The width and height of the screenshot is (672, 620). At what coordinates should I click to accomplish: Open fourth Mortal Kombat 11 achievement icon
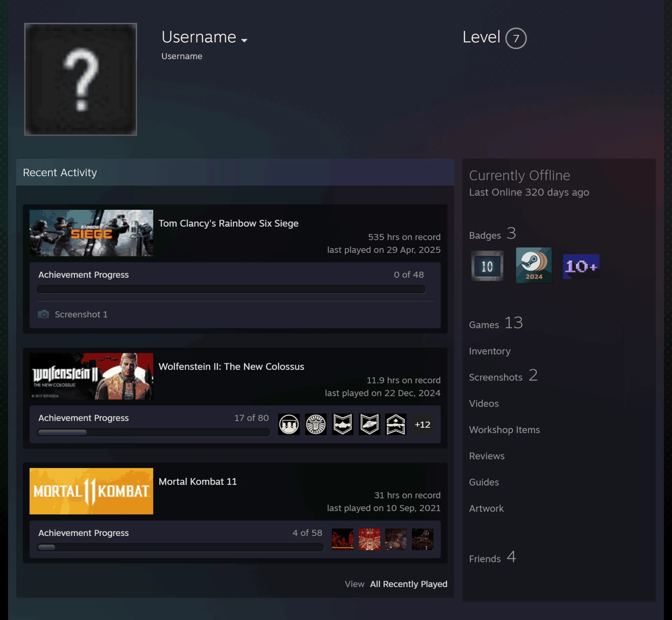point(422,539)
